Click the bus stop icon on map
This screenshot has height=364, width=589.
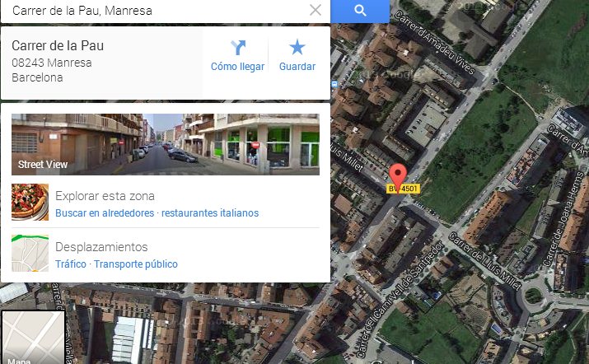[x=334, y=84]
